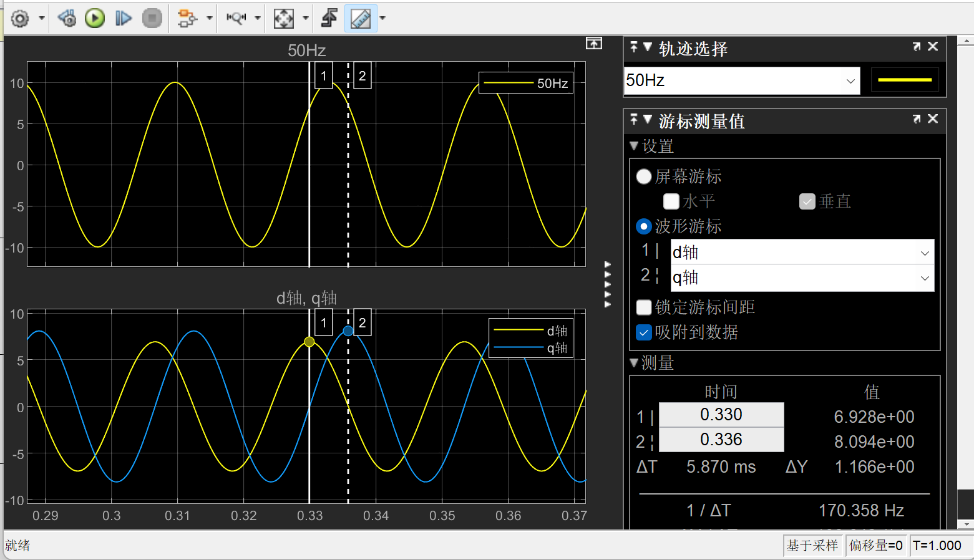This screenshot has height=560, width=974.
Task: Click the step back button
Action: tap(67, 19)
